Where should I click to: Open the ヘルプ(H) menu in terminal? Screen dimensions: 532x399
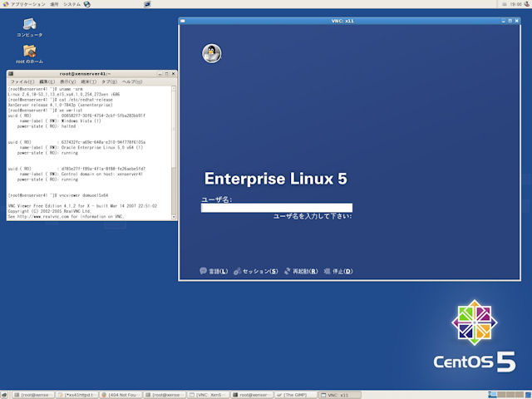coord(132,81)
